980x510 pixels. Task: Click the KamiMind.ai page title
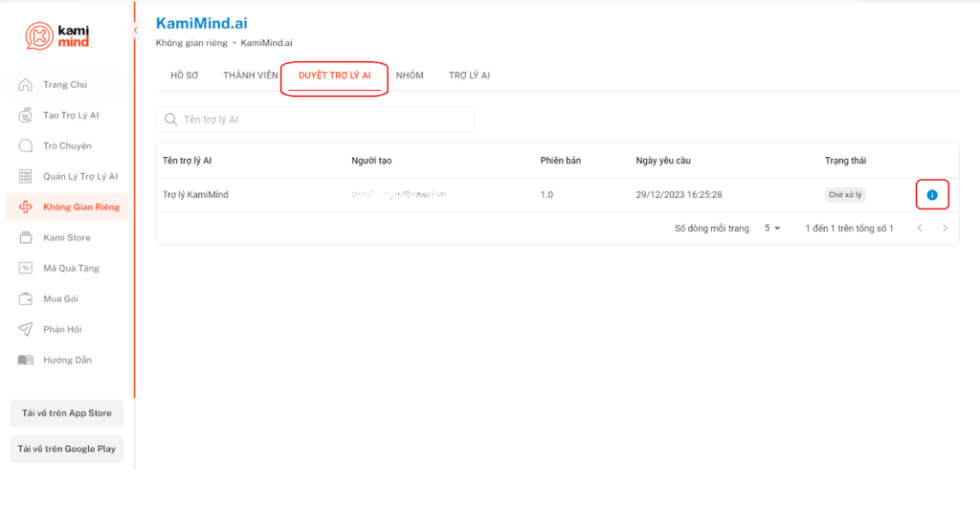[x=201, y=23]
